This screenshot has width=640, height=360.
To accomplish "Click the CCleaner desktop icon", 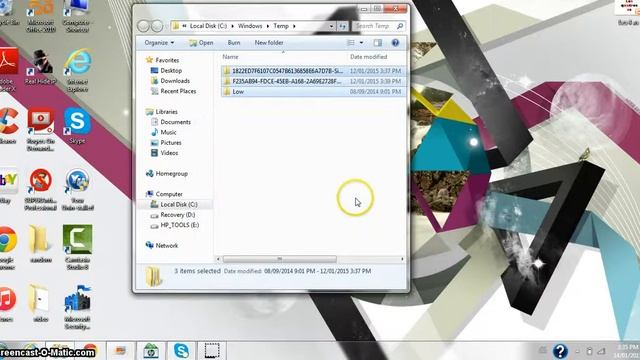I will click(9, 126).
